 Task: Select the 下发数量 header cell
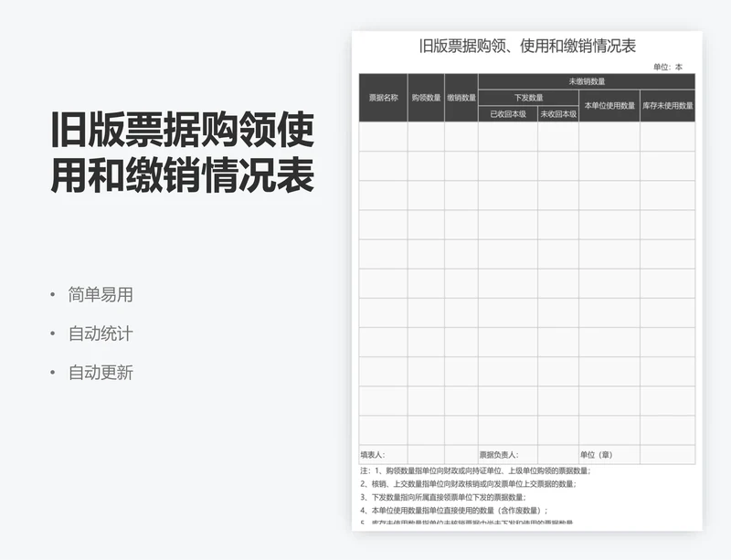click(529, 98)
